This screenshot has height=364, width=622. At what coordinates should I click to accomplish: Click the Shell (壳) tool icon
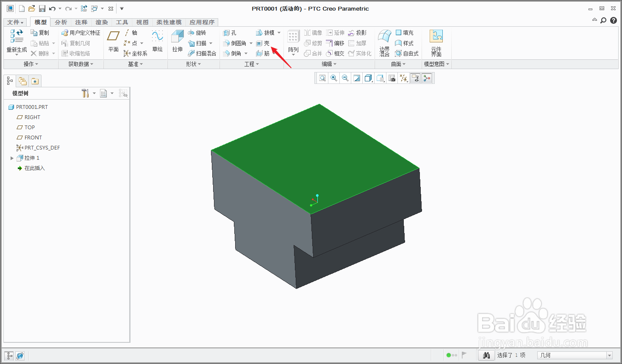pos(259,43)
